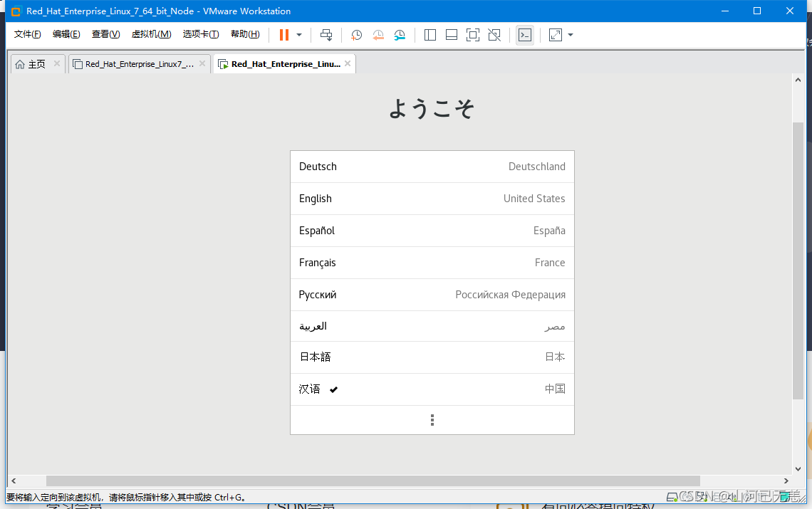
Task: Choose Español as the language
Action: (x=432, y=231)
